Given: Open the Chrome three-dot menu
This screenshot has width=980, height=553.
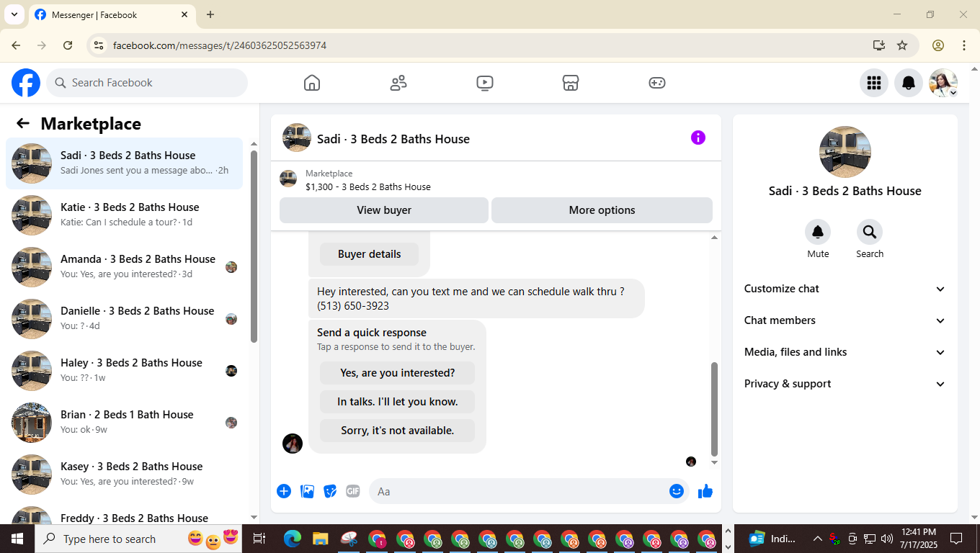Looking at the screenshot, I should (x=964, y=45).
